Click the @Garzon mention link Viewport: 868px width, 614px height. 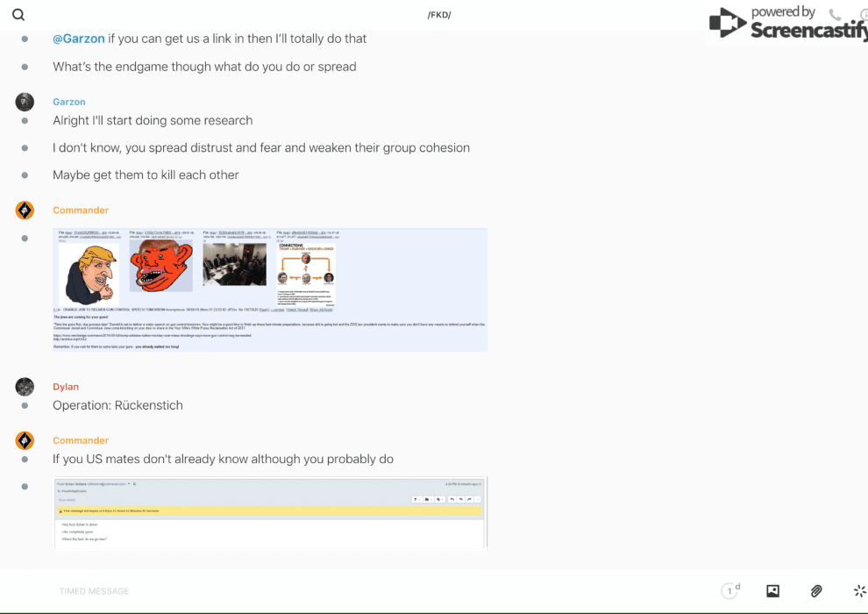pyautogui.click(x=79, y=39)
